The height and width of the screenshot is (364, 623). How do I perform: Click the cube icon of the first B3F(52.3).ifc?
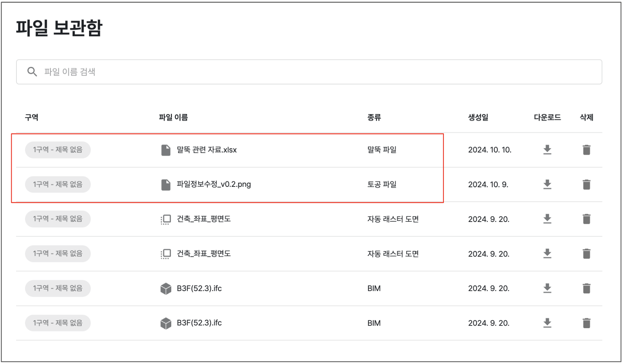[166, 289]
